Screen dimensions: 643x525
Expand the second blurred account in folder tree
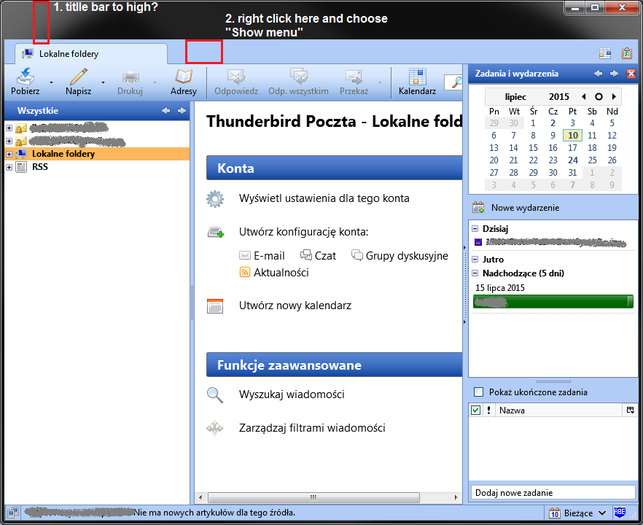(x=9, y=141)
